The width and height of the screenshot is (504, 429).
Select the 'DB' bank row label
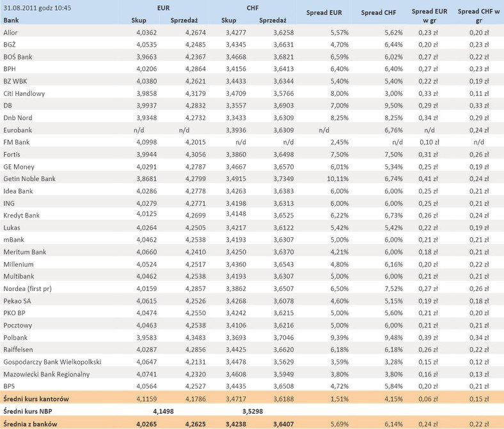(x=8, y=105)
